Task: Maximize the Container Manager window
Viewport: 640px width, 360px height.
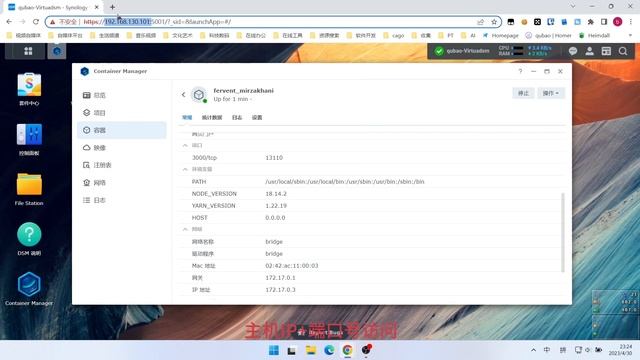Action: point(547,71)
